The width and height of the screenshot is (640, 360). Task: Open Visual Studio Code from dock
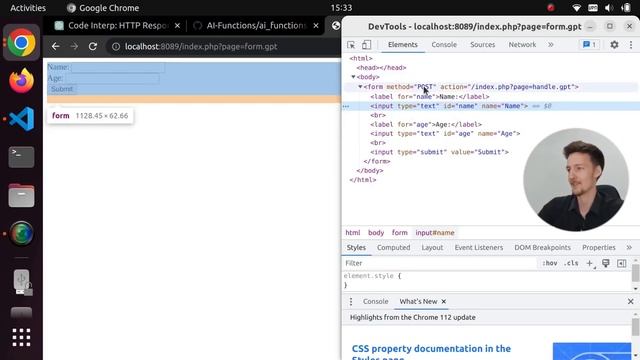(21, 119)
